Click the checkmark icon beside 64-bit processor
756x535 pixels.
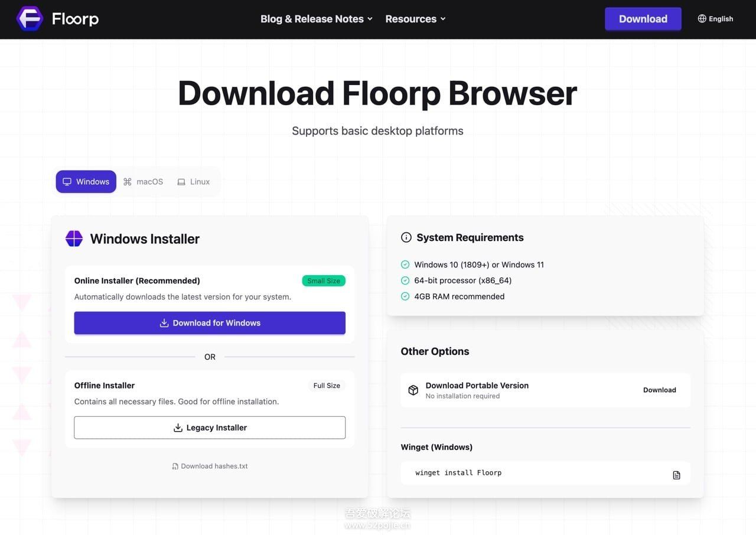click(405, 280)
